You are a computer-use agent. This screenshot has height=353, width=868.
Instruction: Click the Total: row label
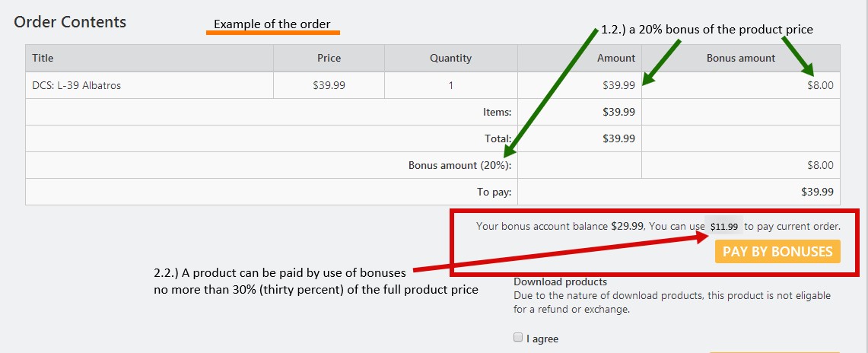[x=498, y=138]
